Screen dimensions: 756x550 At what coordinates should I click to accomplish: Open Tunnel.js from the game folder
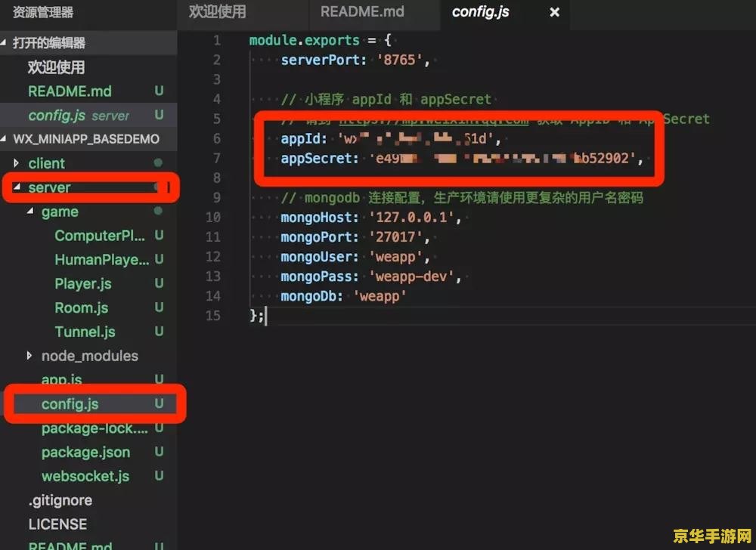click(x=85, y=332)
